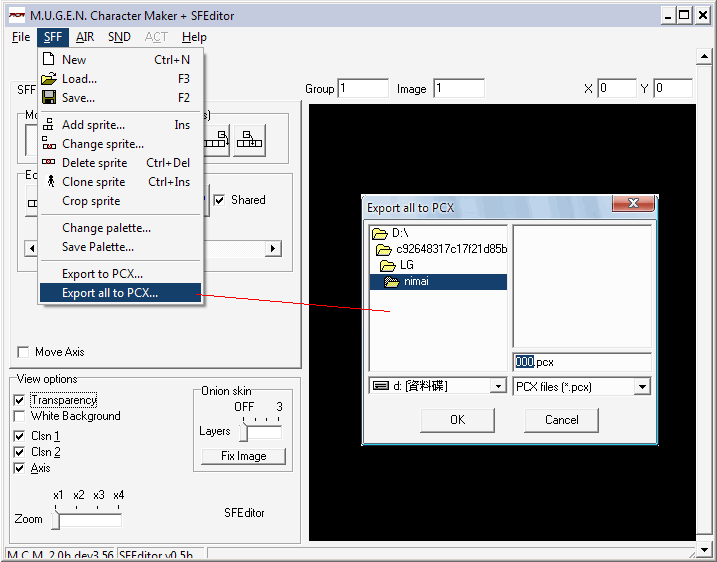
Task: Choose Export to PCX... menu entry
Action: (120, 273)
